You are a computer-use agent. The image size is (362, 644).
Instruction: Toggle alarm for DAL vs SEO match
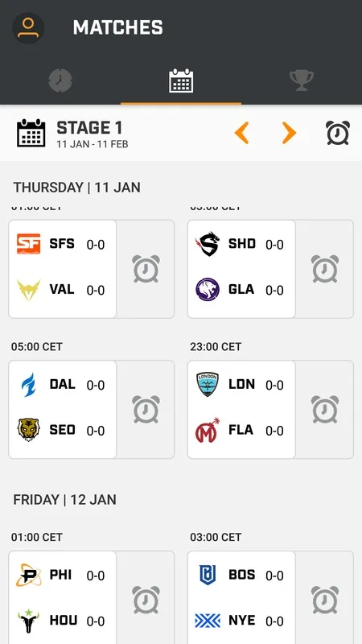pyautogui.click(x=146, y=410)
